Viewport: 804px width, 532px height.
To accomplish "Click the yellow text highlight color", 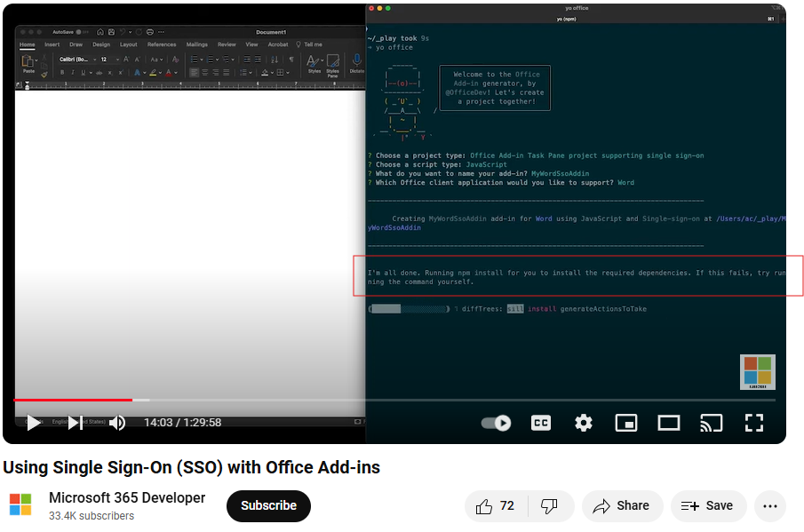I will click(153, 73).
